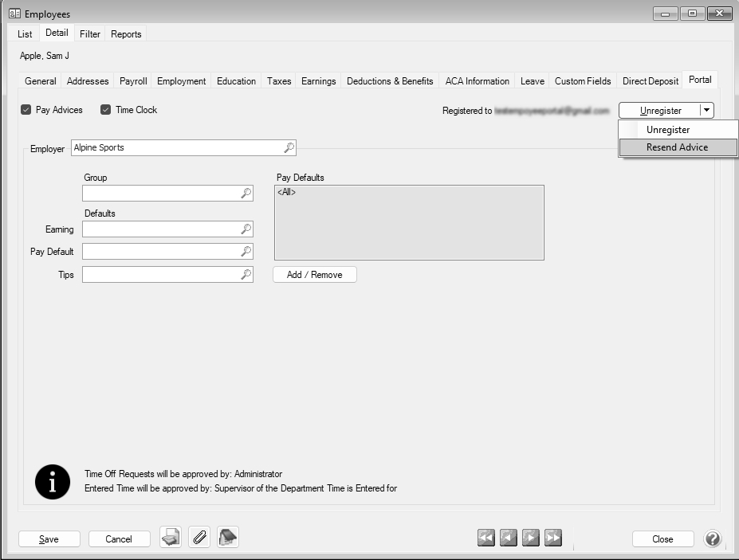
Task: Open the Group lookup search
Action: tap(246, 194)
